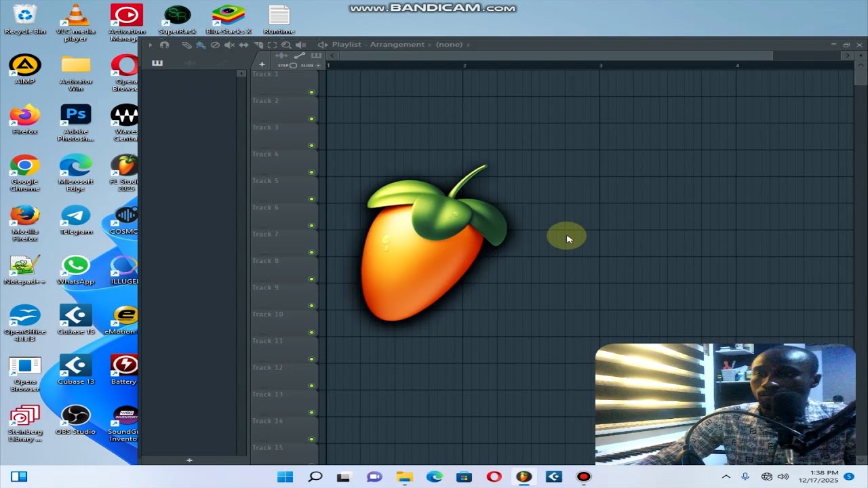Open SuperRack desktop shortcut
This screenshot has height=488, width=868.
pos(177,19)
